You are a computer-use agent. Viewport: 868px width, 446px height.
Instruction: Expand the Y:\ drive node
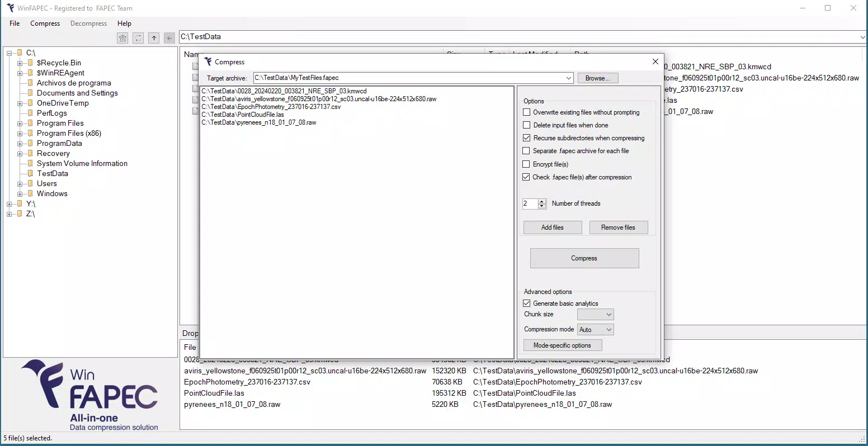[x=10, y=204]
